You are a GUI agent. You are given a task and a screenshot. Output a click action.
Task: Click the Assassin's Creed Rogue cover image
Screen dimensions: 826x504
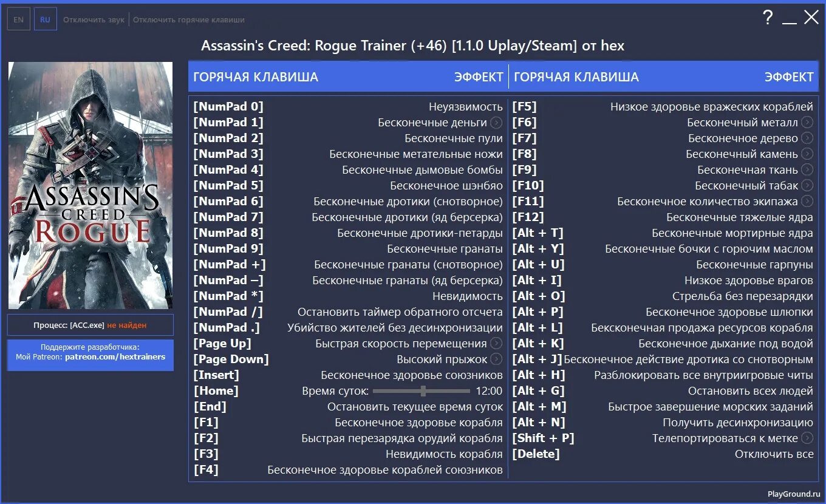point(90,185)
